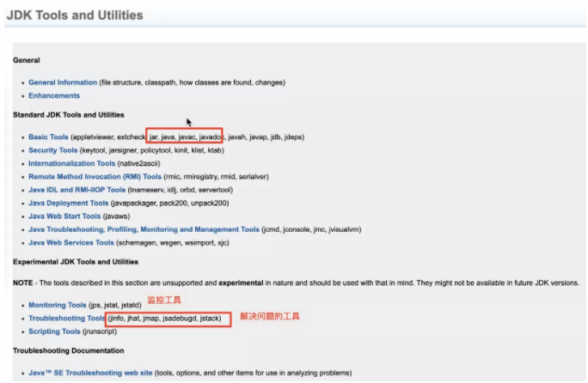Click the text '(javaws)'

(116, 216)
